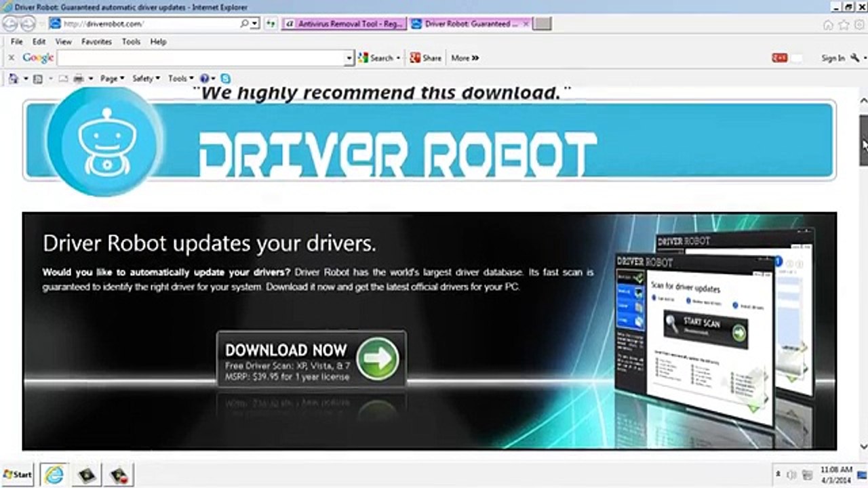Click the blue Help question mark icon
This screenshot has height=488, width=868.
(x=205, y=79)
